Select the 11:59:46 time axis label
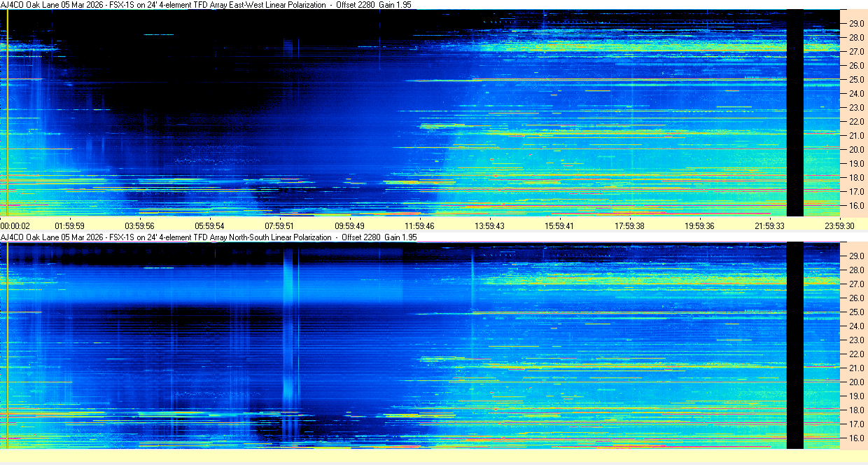The width and height of the screenshot is (868, 465). click(x=420, y=225)
